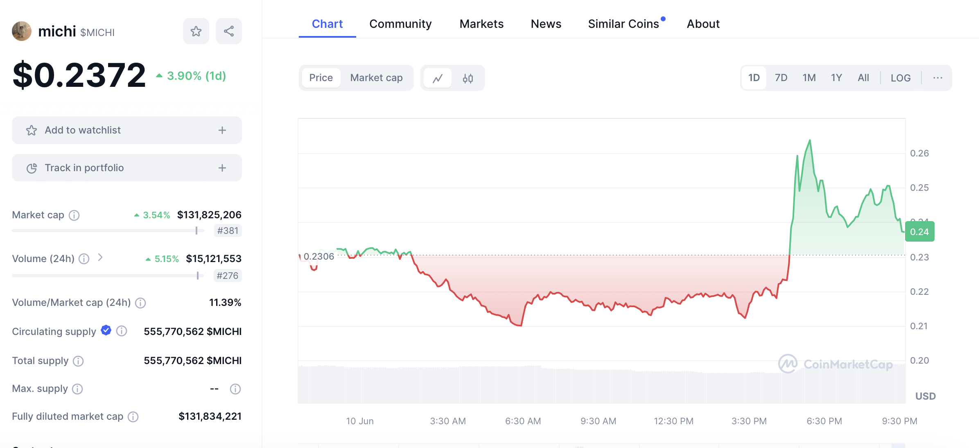Click Volume (24h) info icon

pyautogui.click(x=84, y=259)
